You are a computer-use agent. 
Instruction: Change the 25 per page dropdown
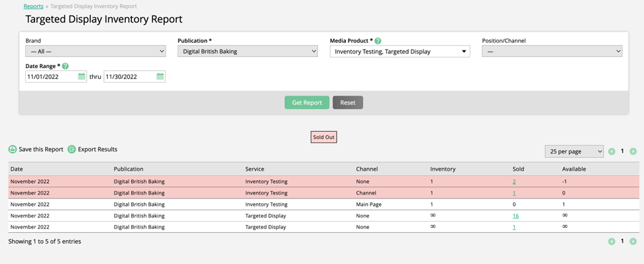pyautogui.click(x=574, y=152)
